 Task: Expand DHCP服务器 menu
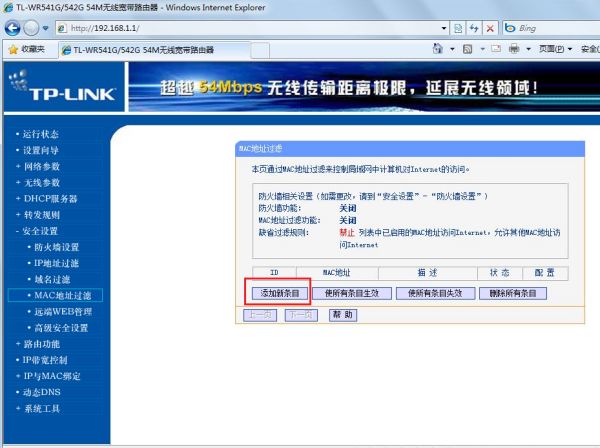tap(50, 199)
